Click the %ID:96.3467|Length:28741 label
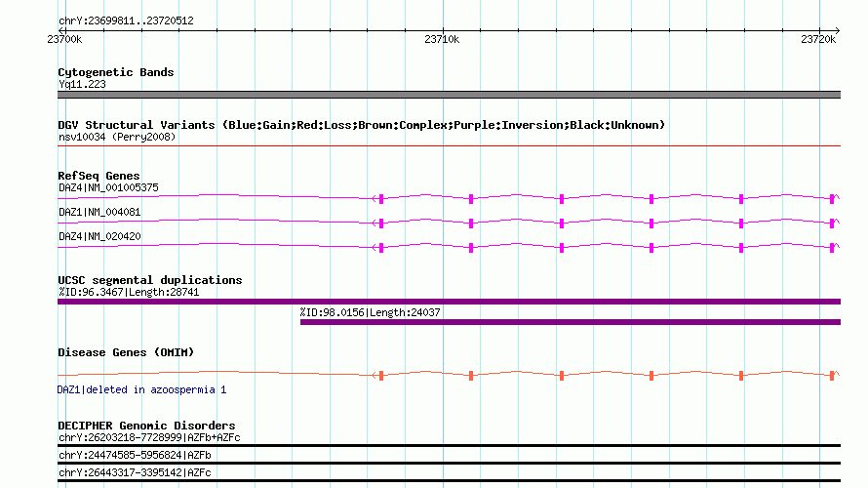The width and height of the screenshot is (868, 488). [x=129, y=293]
